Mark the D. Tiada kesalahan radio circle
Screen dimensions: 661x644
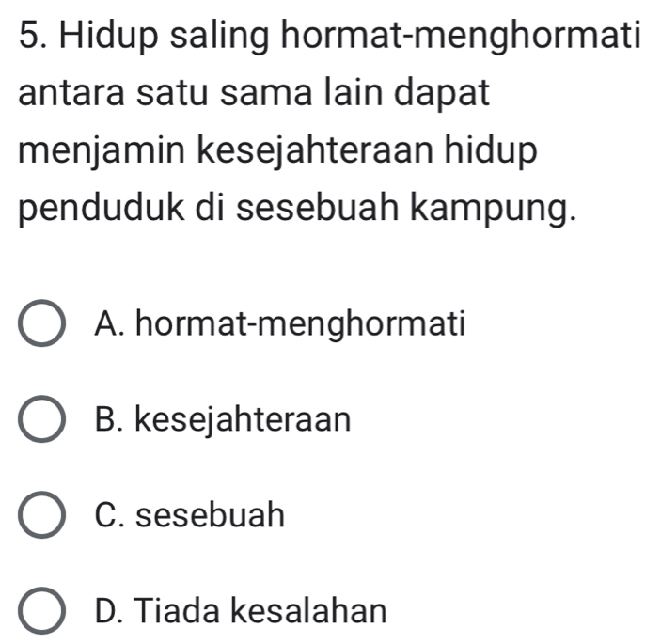point(41,612)
